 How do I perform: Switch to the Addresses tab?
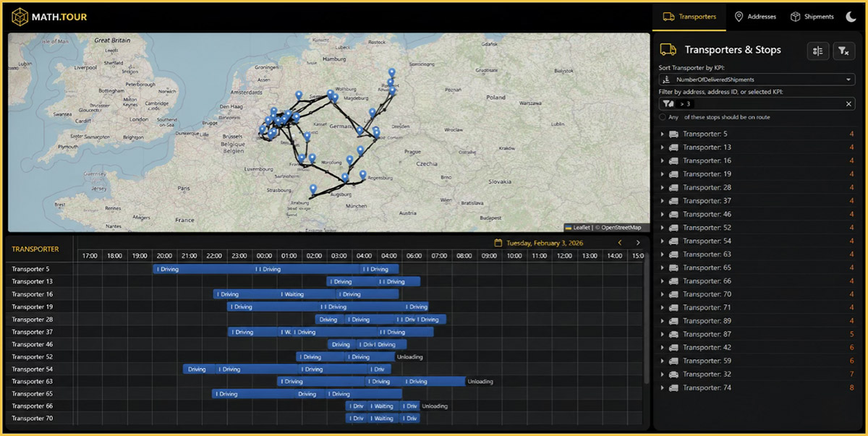click(755, 17)
